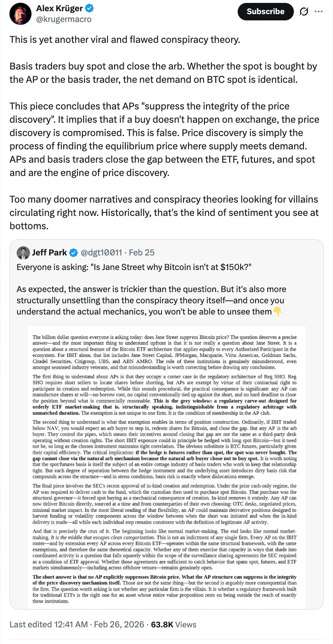This screenshot has height=644, width=333.
Task: Click Jeff Park's display name
Action: click(50, 253)
